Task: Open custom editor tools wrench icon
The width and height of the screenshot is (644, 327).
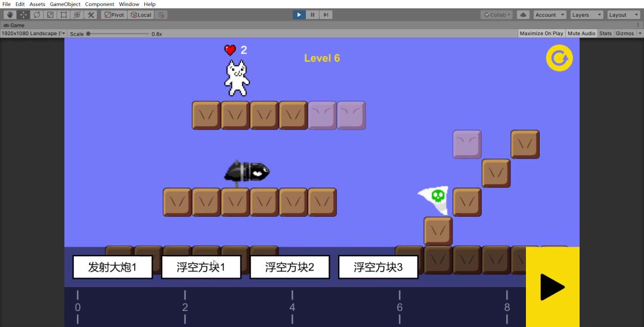Action: tap(91, 15)
